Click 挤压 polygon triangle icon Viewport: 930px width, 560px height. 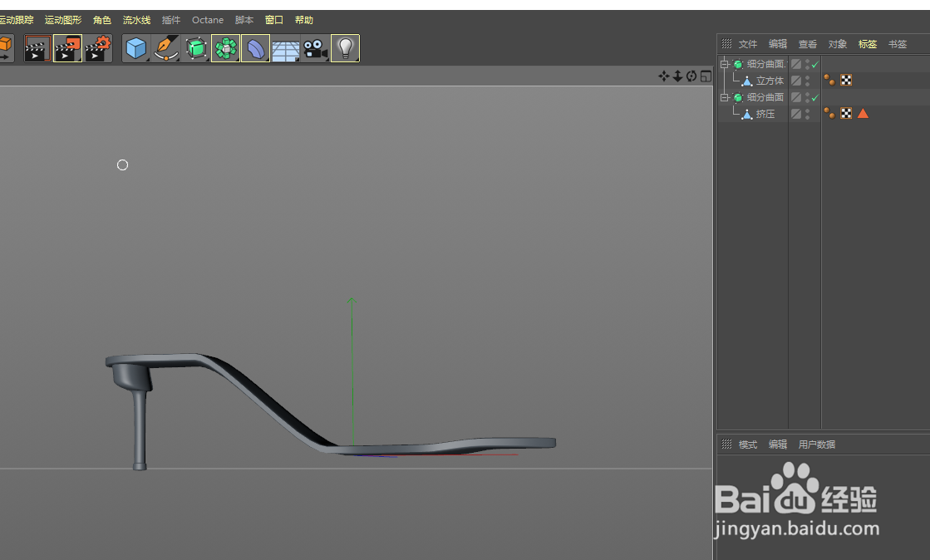tap(747, 114)
